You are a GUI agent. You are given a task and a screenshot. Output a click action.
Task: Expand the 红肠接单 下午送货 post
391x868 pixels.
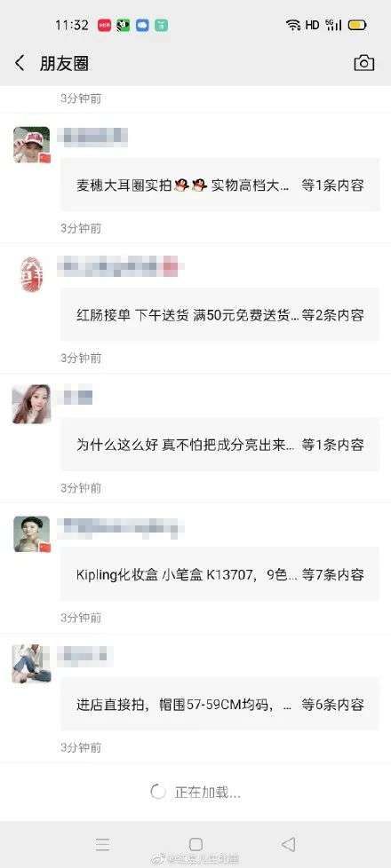[220, 315]
